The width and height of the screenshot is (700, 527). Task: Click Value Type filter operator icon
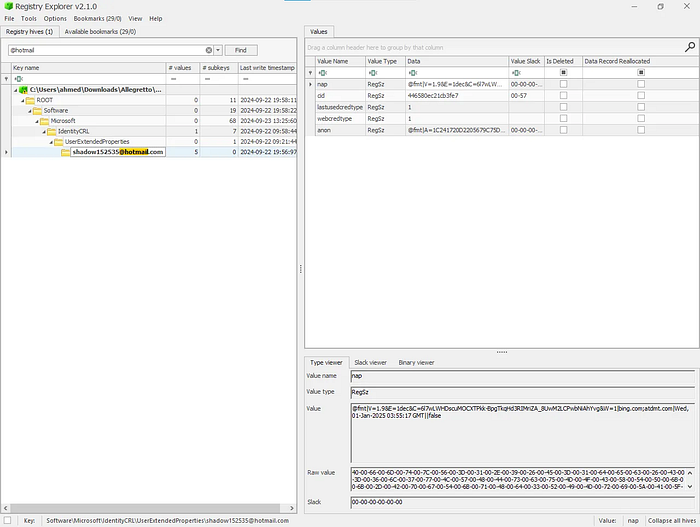tap(373, 73)
